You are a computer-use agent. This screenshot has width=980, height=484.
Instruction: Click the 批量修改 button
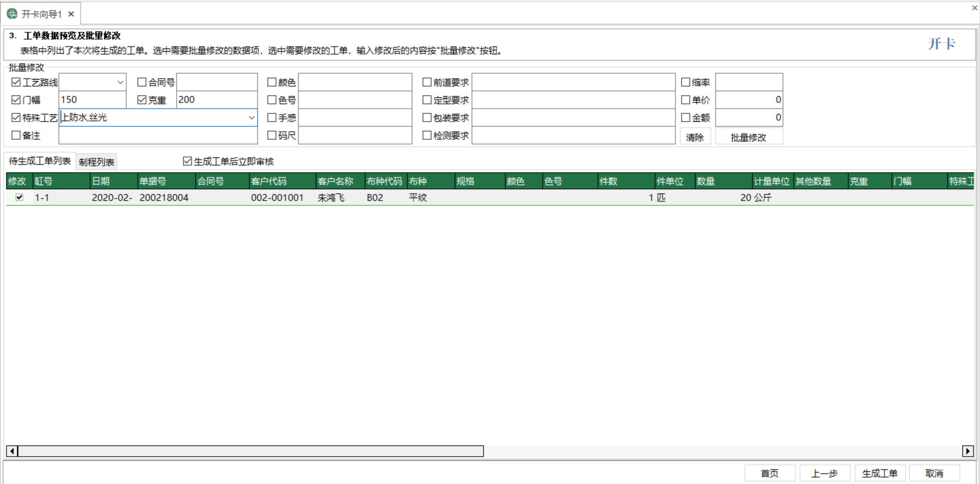749,137
